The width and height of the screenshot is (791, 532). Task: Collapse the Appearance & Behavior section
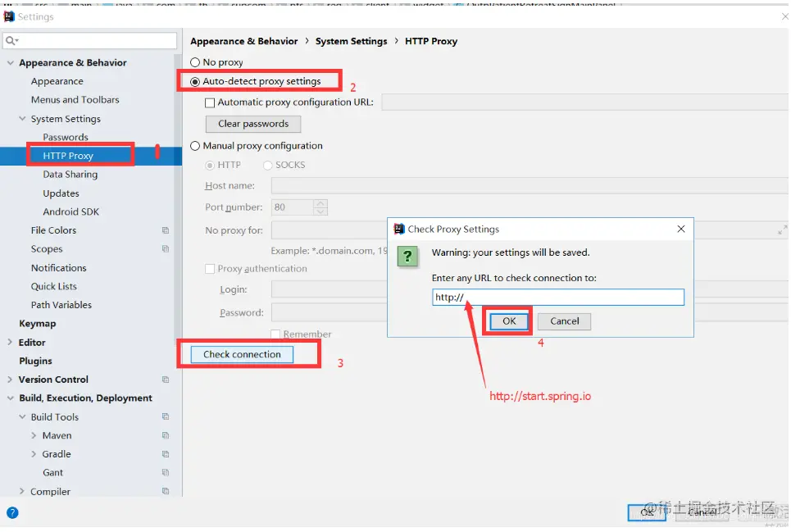pyautogui.click(x=11, y=62)
